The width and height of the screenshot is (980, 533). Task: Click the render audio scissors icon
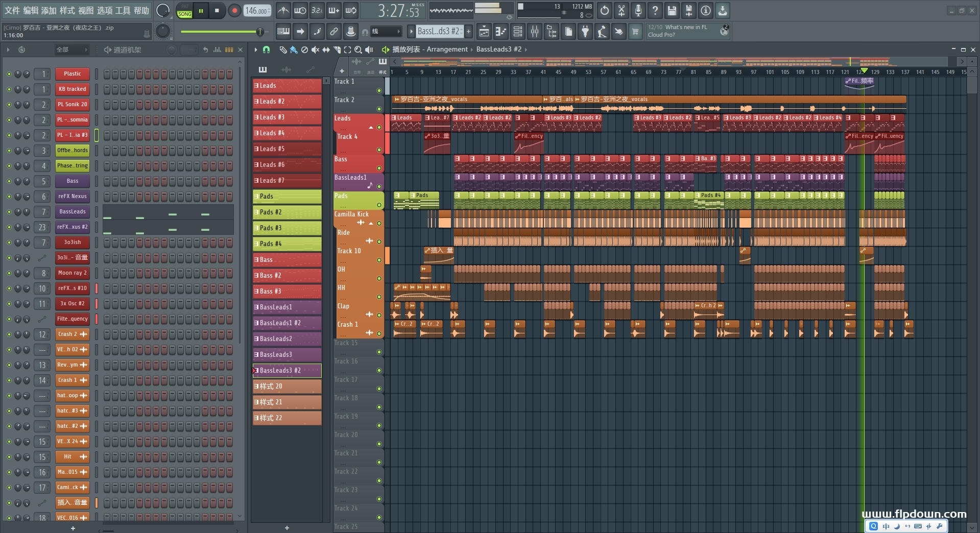621,10
